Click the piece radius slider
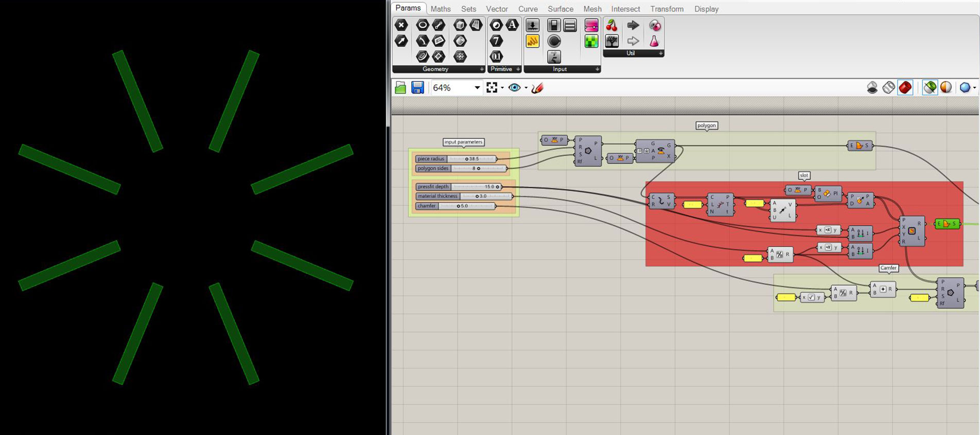This screenshot has height=435, width=980. [456, 159]
